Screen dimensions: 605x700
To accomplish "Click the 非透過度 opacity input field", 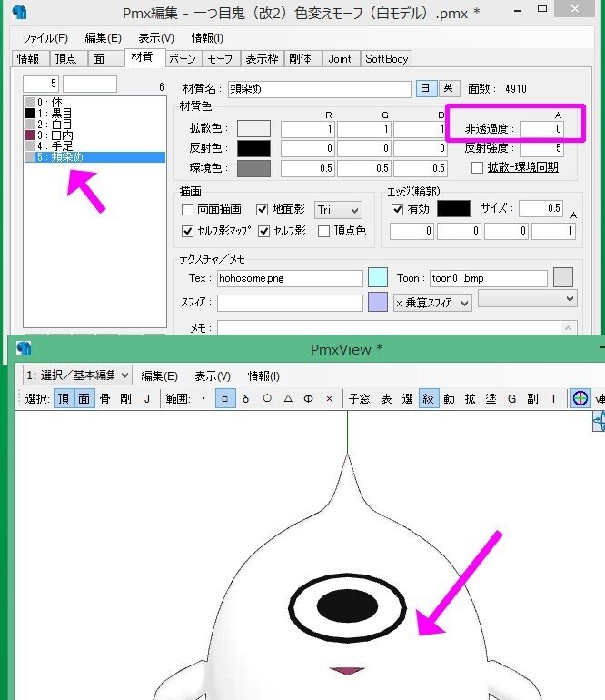I will pos(541,129).
